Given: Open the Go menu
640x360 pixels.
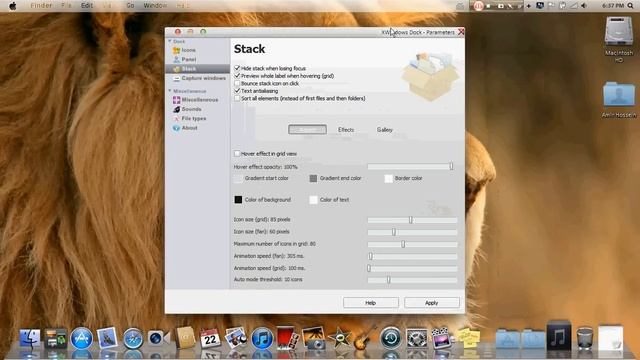Looking at the screenshot, I should point(130,5).
